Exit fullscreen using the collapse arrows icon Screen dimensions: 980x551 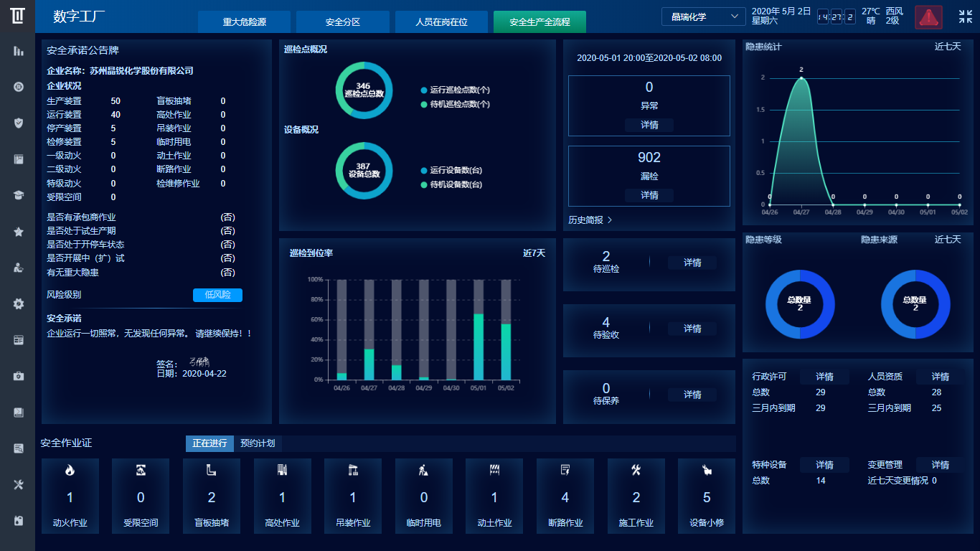(965, 17)
